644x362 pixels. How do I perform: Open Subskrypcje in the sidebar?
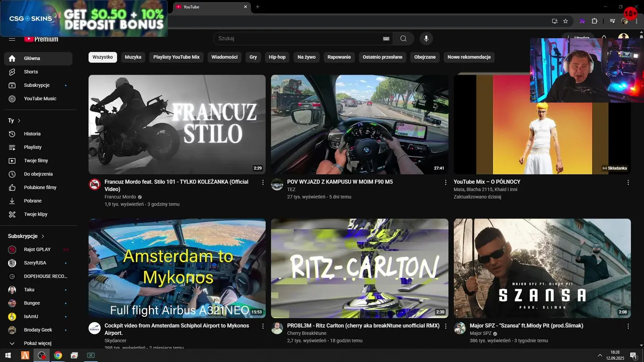coord(38,85)
